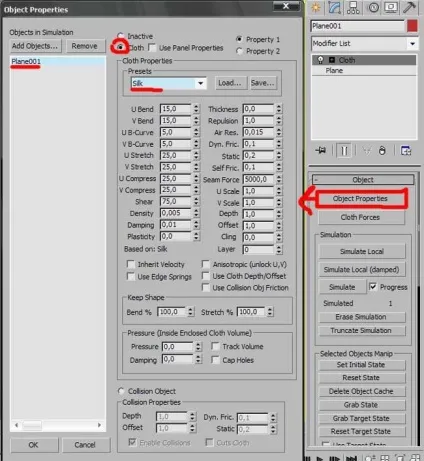424x461 pixels.
Task: Click Reset State button
Action: tap(362, 378)
